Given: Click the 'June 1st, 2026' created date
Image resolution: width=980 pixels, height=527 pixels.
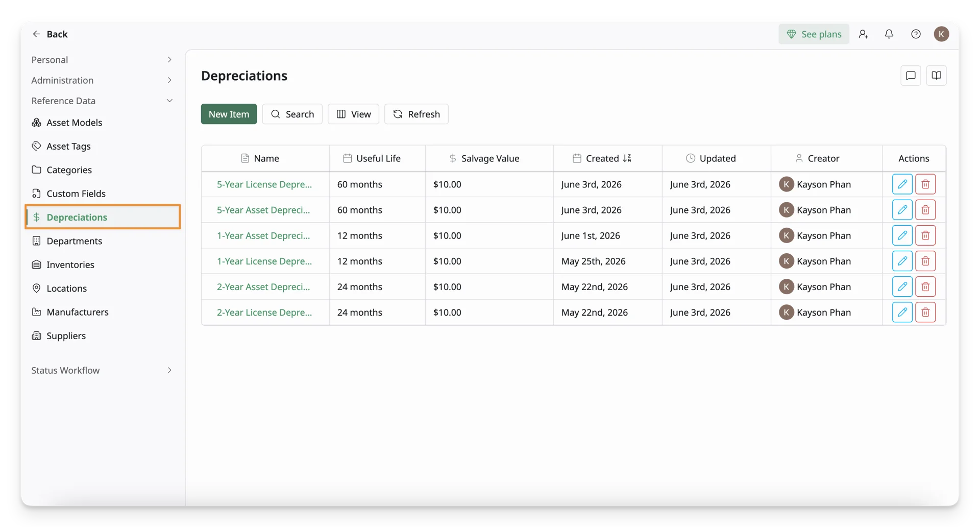Looking at the screenshot, I should (591, 235).
